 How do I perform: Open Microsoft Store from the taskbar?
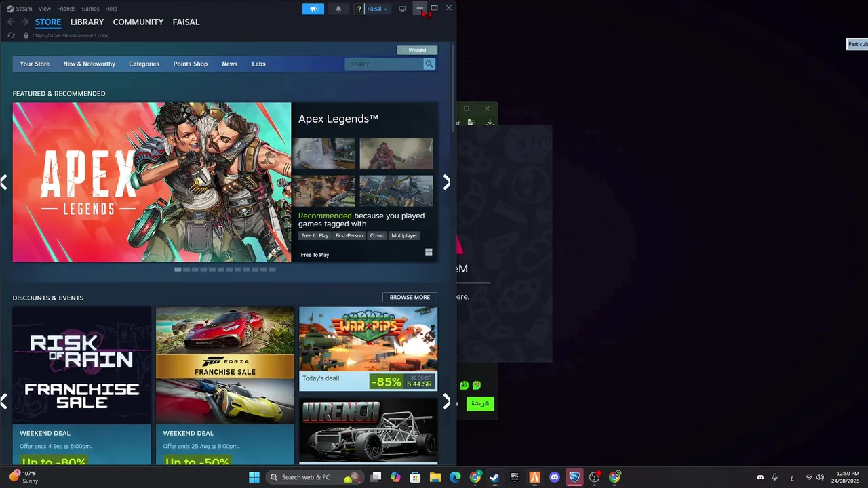[416, 477]
